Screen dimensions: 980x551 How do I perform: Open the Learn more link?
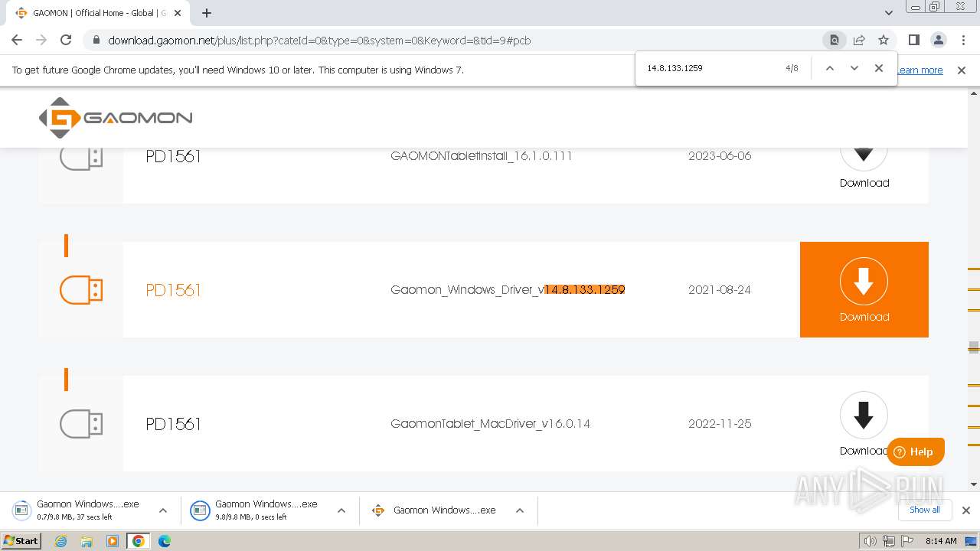click(x=920, y=70)
